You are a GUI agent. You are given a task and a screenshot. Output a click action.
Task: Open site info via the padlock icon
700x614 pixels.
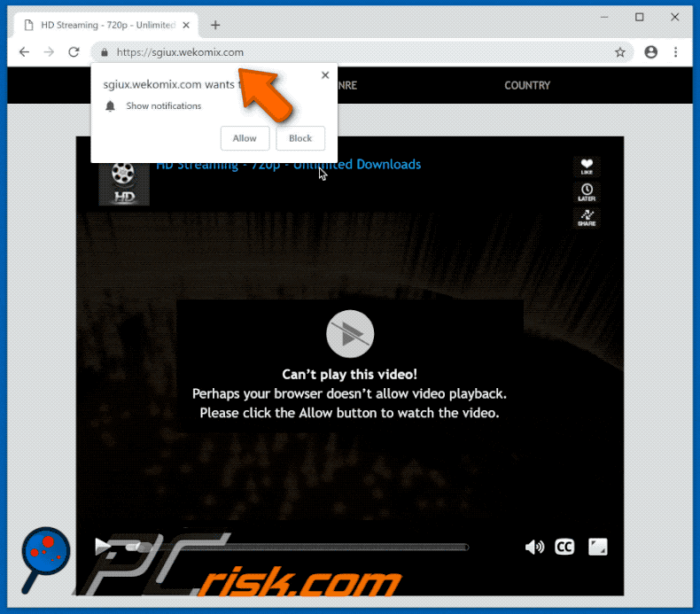[105, 52]
